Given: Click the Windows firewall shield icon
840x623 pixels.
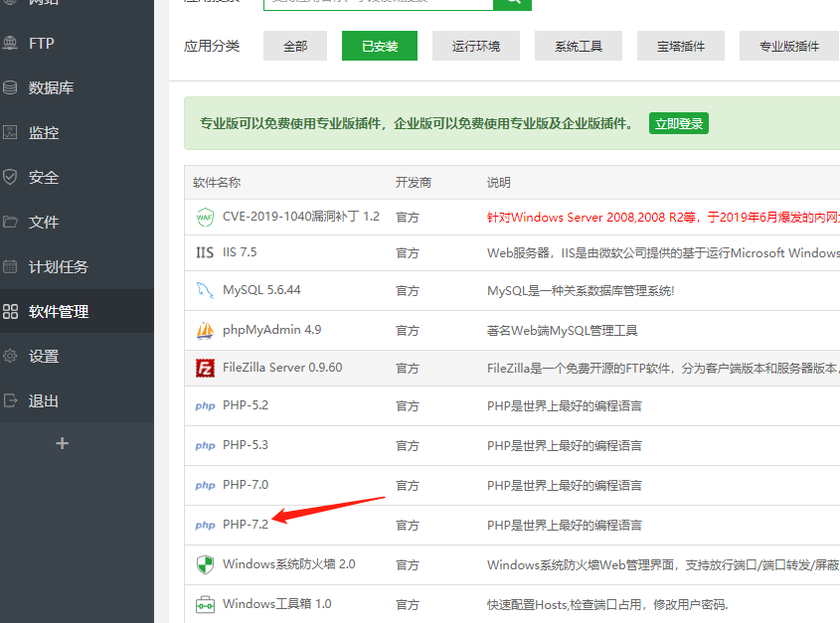Looking at the screenshot, I should pyautogui.click(x=205, y=564).
